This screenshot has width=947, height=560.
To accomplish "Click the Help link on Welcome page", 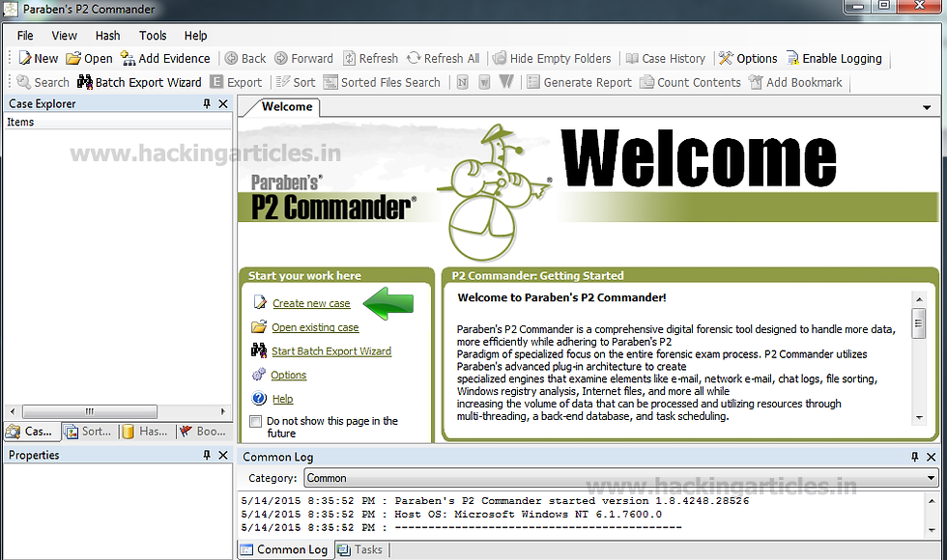I will coord(282,399).
